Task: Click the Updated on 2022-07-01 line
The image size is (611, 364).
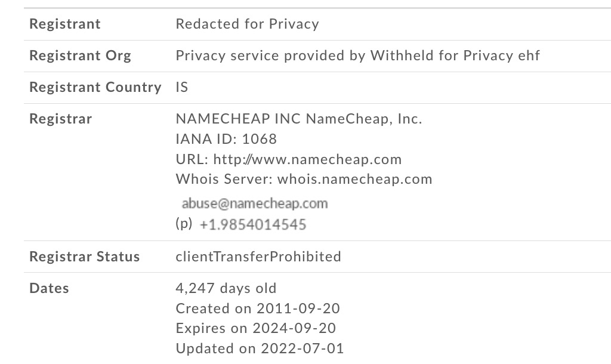Action: coord(260,349)
